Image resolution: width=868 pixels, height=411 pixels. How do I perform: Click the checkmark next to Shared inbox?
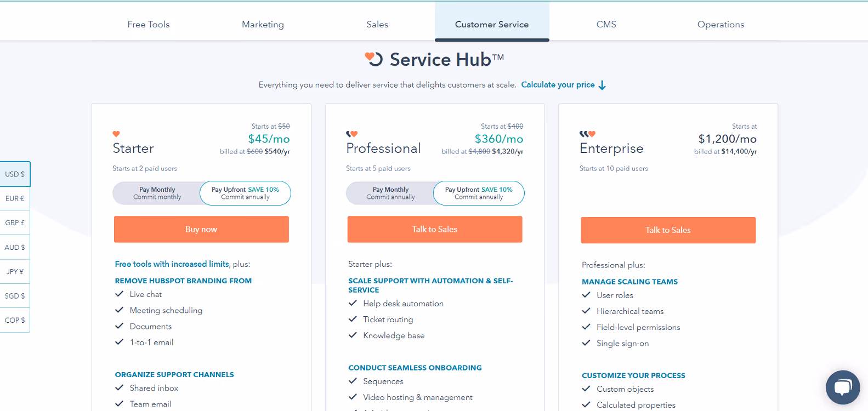(x=119, y=388)
